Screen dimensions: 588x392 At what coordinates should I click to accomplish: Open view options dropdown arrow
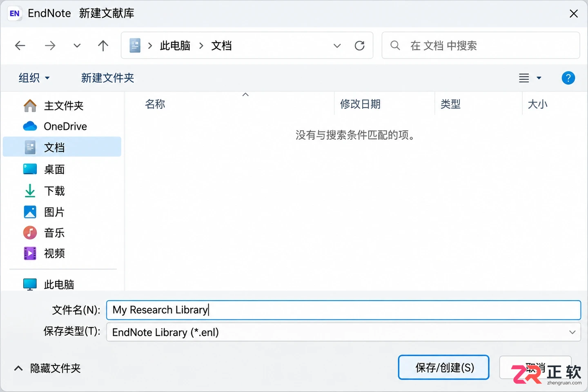pyautogui.click(x=539, y=78)
